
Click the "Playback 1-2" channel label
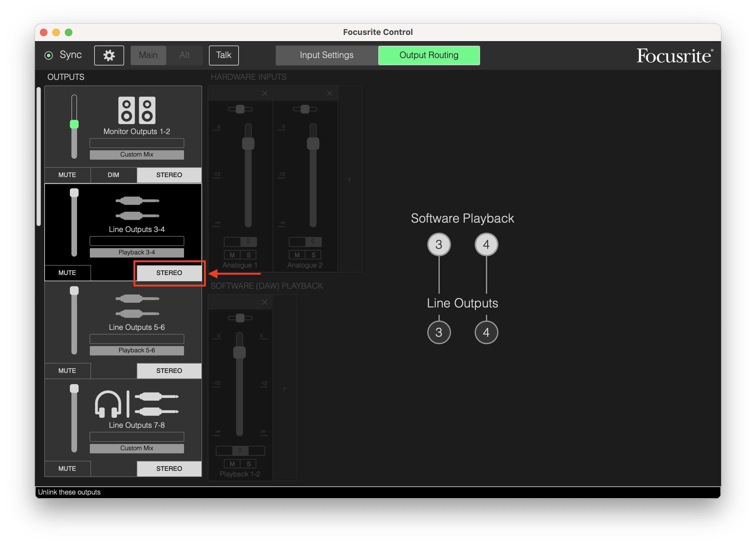(x=240, y=474)
